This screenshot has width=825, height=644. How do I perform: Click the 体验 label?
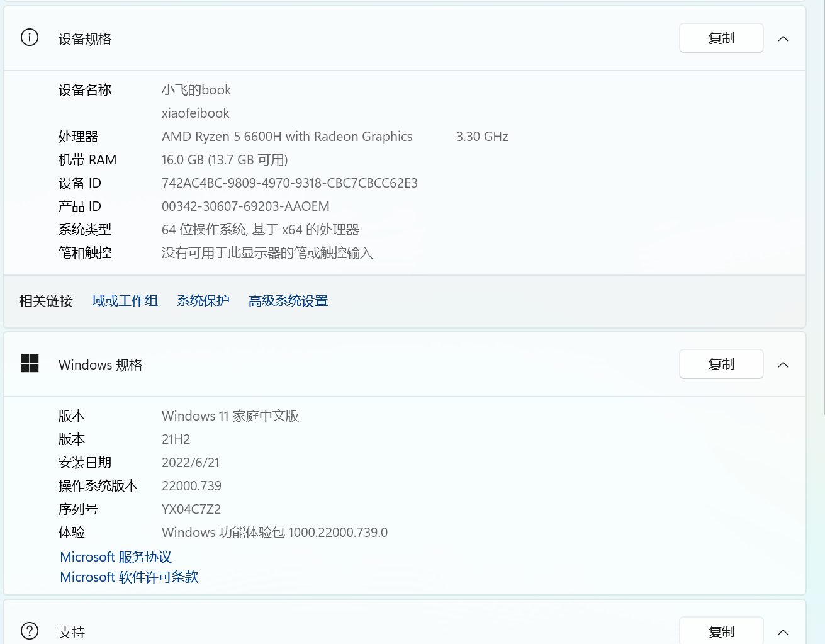point(72,533)
